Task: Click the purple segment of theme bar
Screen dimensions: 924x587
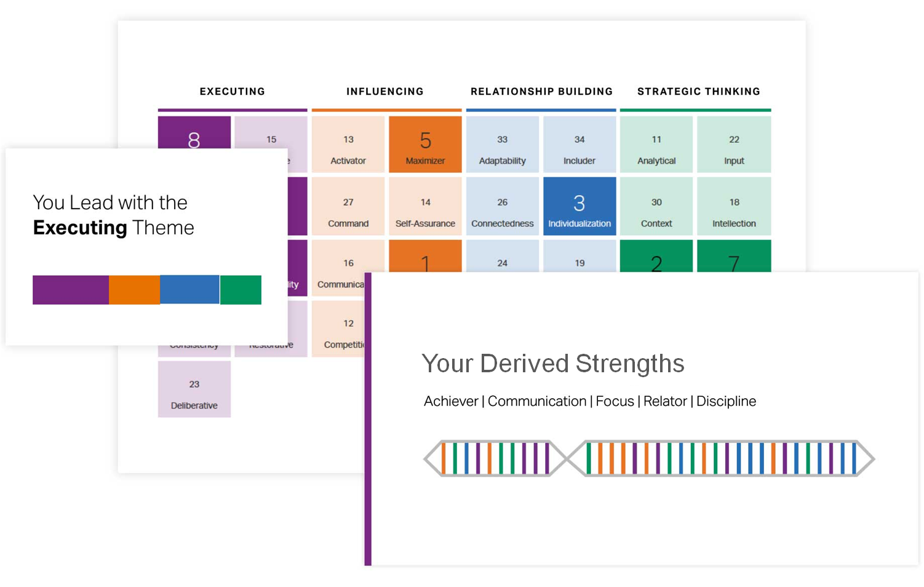Action: coord(71,290)
